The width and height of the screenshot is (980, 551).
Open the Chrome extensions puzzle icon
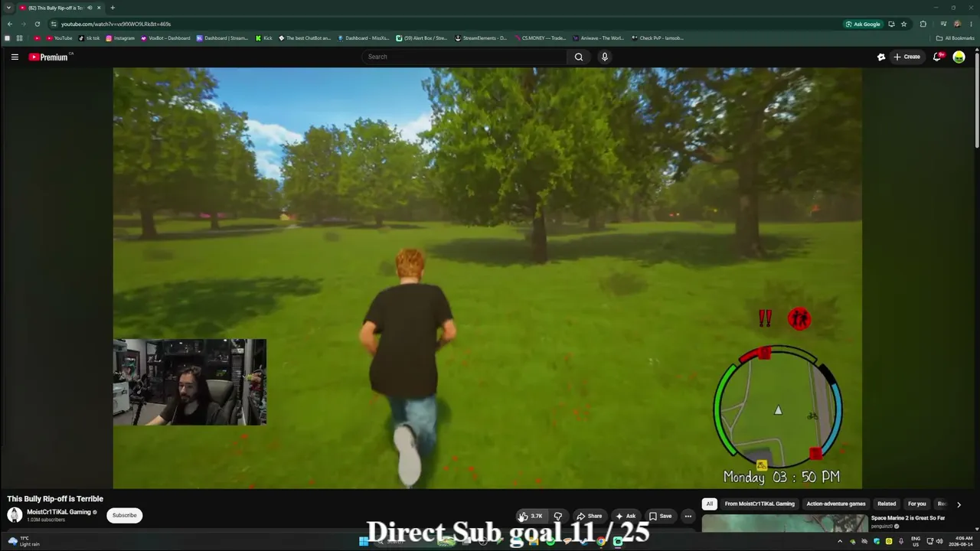coord(923,24)
